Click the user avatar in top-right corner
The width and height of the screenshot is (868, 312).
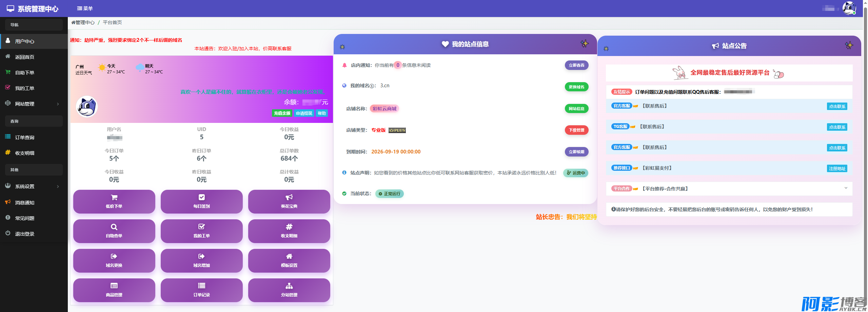[x=849, y=8]
